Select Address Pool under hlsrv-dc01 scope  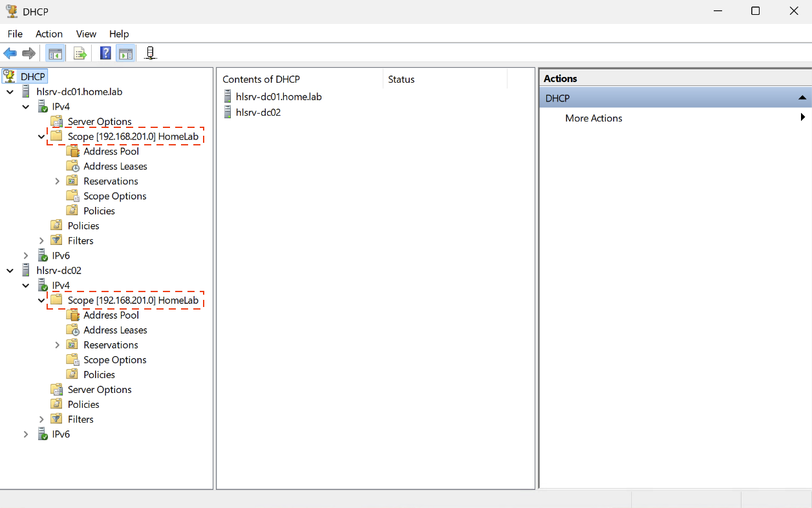pos(111,151)
